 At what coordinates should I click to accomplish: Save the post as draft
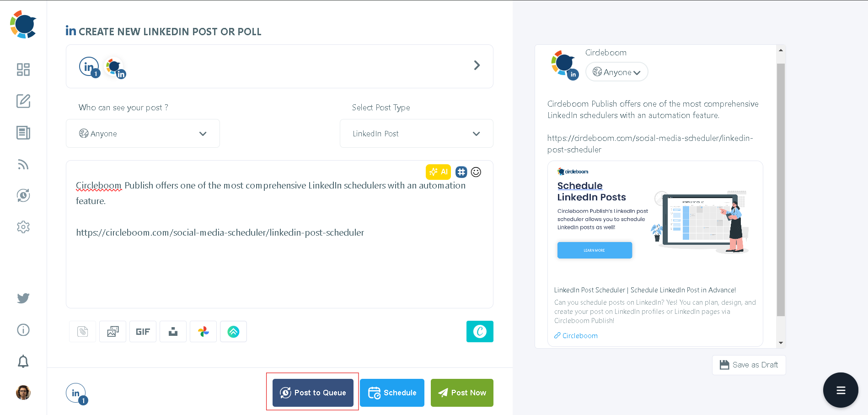click(749, 365)
